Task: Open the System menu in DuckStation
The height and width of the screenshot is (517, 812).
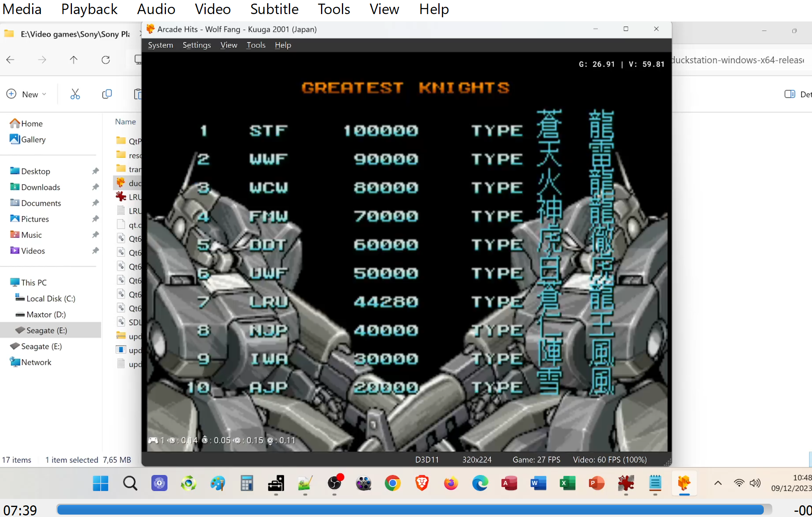Action: pos(160,45)
